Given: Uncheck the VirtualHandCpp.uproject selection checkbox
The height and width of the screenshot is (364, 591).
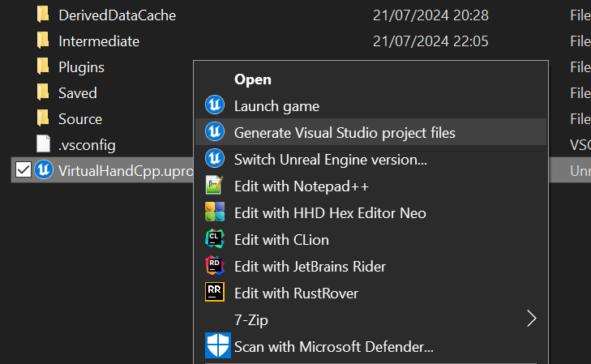Looking at the screenshot, I should (24, 170).
